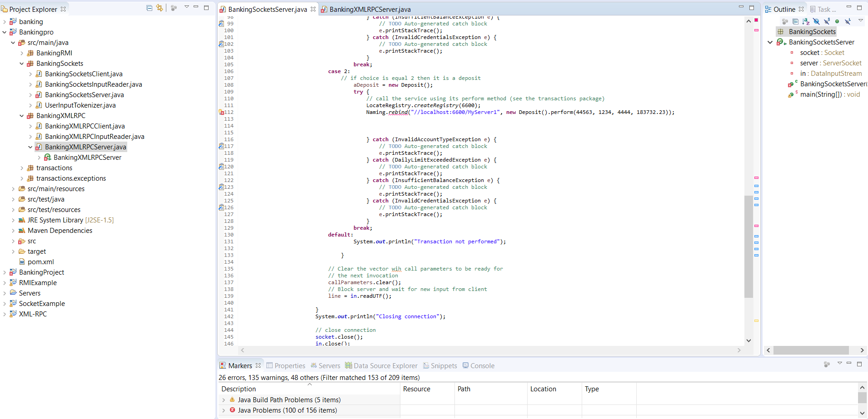Select pom.xml in Project Explorer
This screenshot has height=419, width=868.
click(40, 262)
